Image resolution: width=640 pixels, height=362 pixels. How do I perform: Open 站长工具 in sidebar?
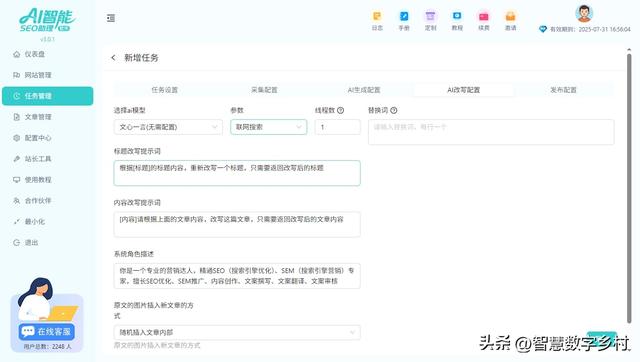pos(47,159)
